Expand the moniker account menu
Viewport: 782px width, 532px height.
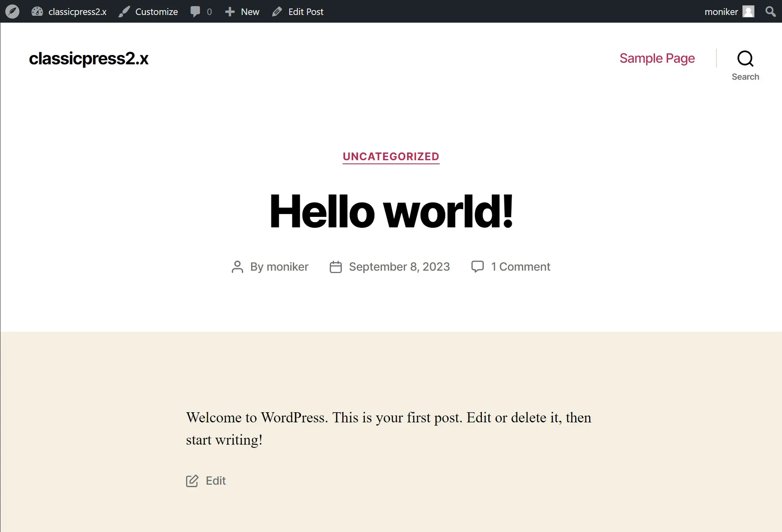click(721, 12)
